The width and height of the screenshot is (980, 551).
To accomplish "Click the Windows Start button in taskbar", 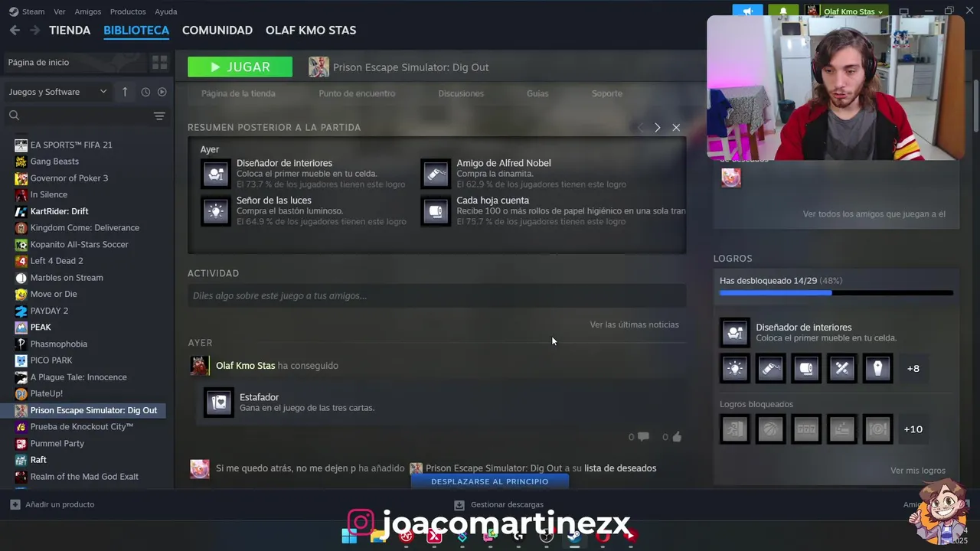I will point(349,536).
